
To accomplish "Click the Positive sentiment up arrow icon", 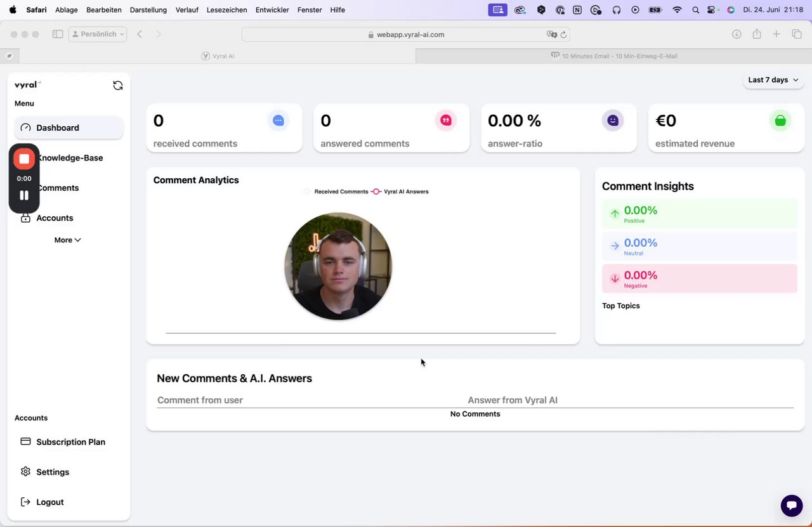I will click(x=615, y=214).
